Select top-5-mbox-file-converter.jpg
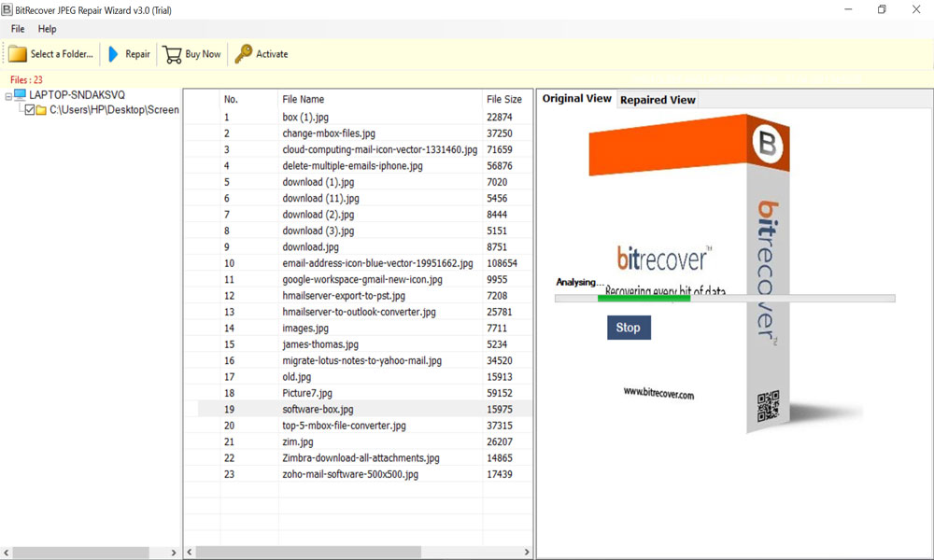Viewport: 934px width, 560px height. click(x=345, y=426)
